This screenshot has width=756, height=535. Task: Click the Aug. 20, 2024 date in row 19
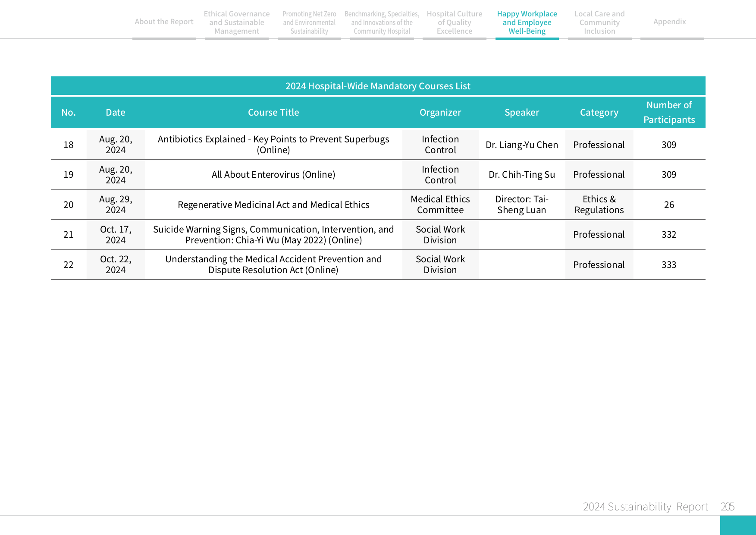tap(116, 175)
